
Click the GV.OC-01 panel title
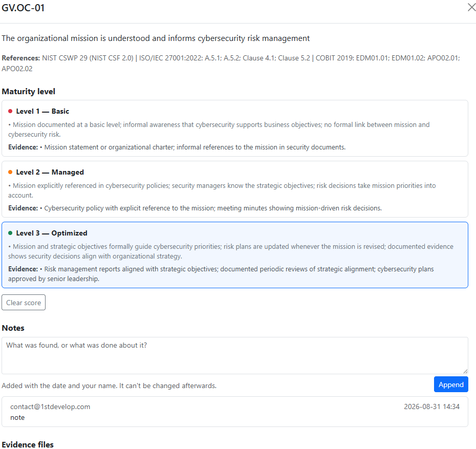tap(23, 8)
